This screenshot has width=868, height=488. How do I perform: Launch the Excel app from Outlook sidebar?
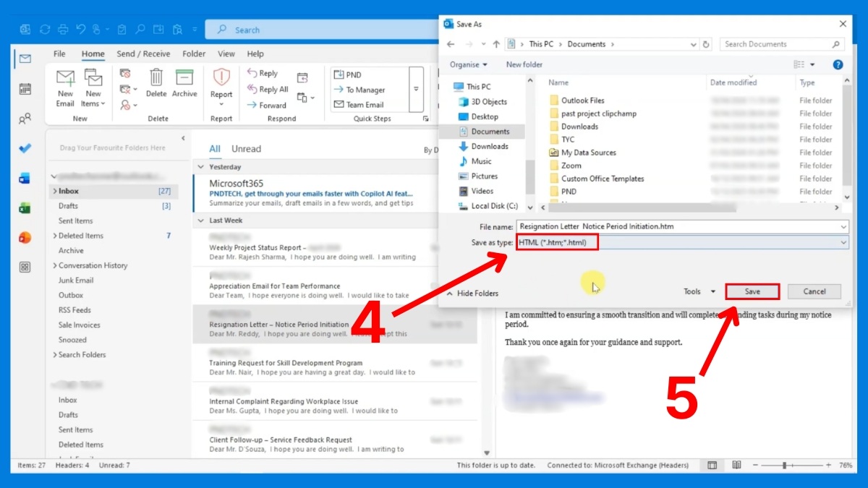coord(25,208)
